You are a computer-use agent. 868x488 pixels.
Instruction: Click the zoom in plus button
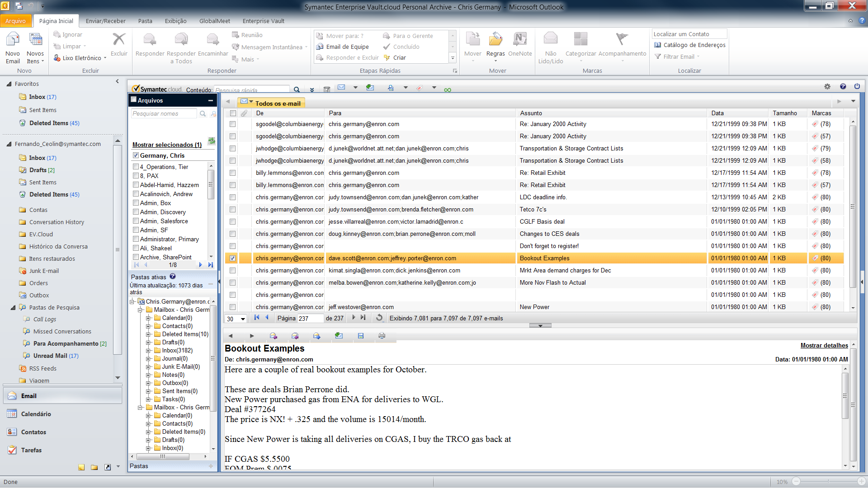click(x=862, y=482)
